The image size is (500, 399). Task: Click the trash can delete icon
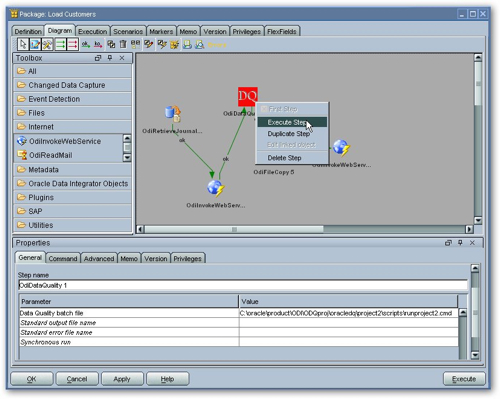point(123,44)
